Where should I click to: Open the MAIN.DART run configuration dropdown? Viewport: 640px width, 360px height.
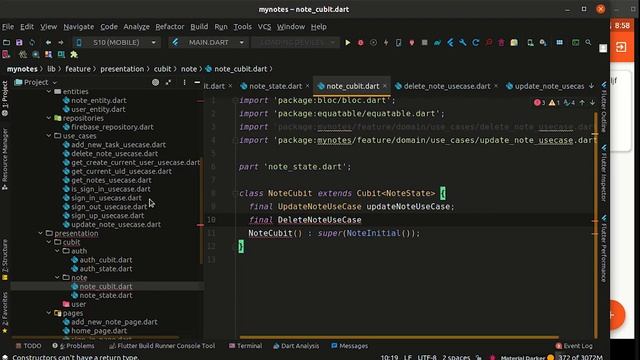[x=208, y=42]
